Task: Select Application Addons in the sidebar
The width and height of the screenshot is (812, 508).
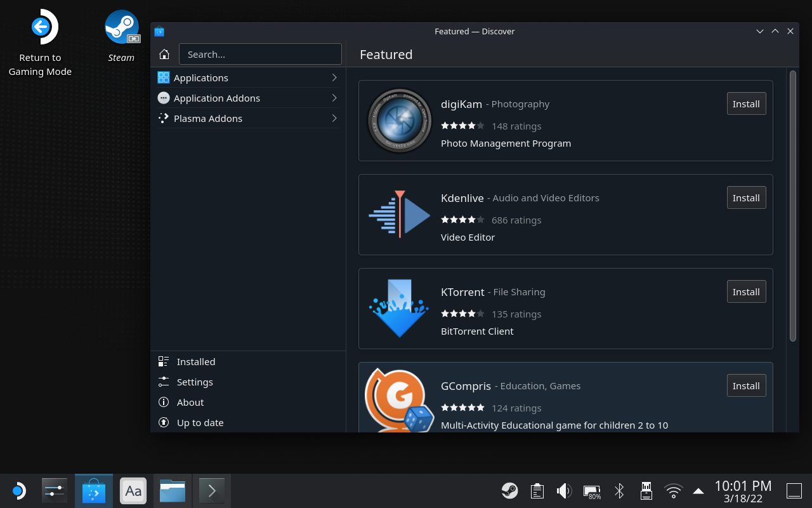Action: (x=248, y=98)
